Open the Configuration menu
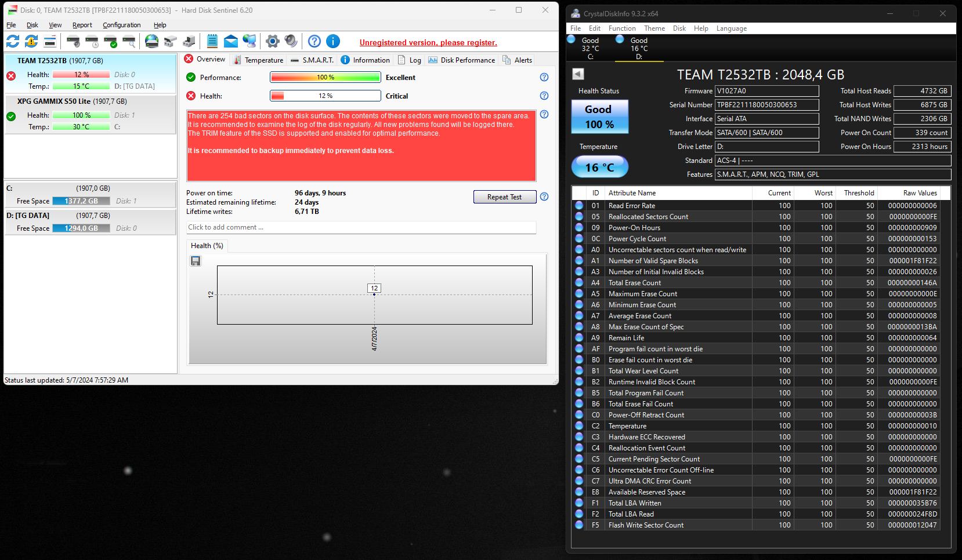 coord(122,25)
